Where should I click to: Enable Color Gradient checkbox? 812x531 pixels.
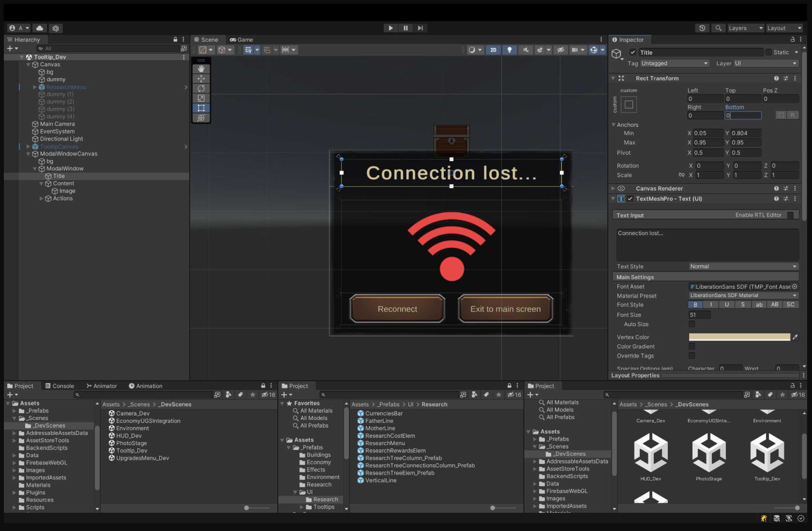pyautogui.click(x=692, y=347)
